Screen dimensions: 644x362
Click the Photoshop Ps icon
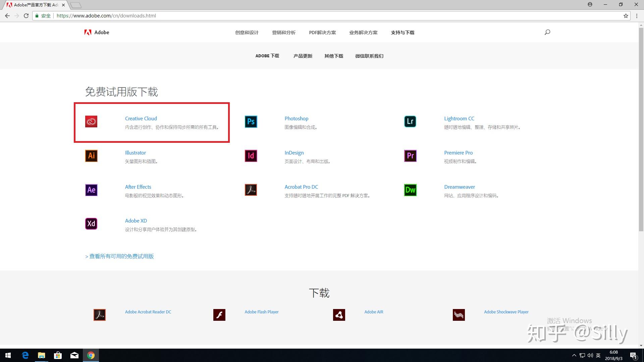pyautogui.click(x=251, y=122)
